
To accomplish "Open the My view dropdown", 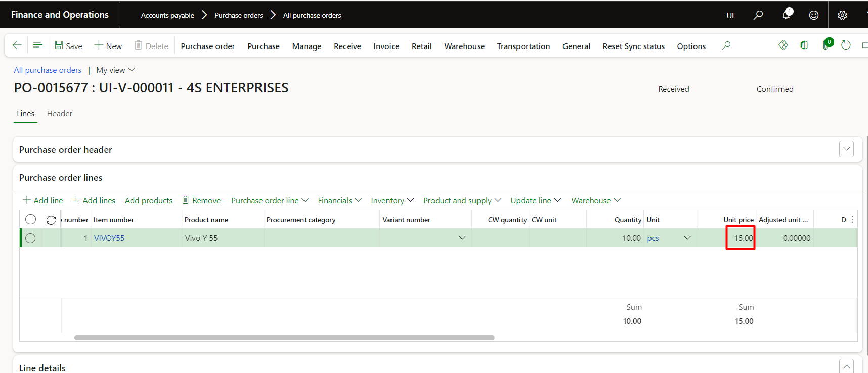I will pos(115,70).
